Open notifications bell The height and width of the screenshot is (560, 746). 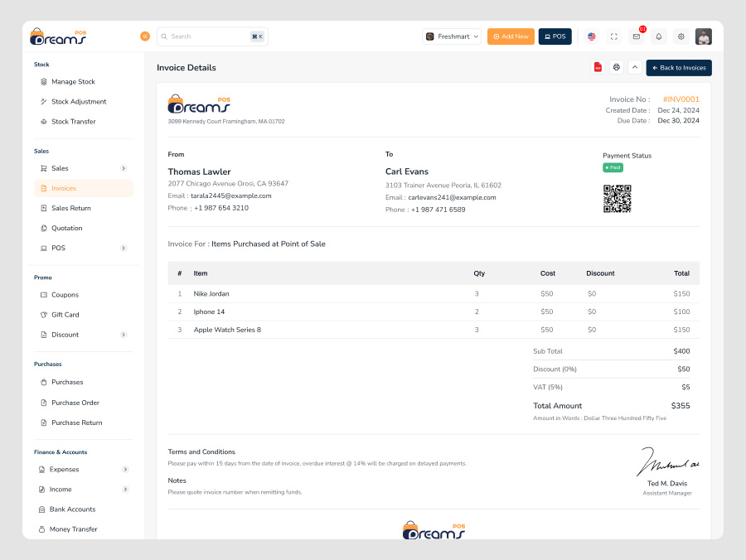(658, 36)
